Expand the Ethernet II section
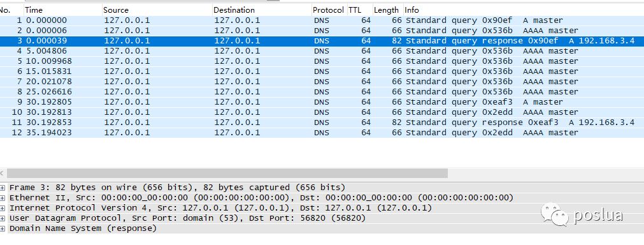The image size is (644, 245). click(x=3, y=198)
